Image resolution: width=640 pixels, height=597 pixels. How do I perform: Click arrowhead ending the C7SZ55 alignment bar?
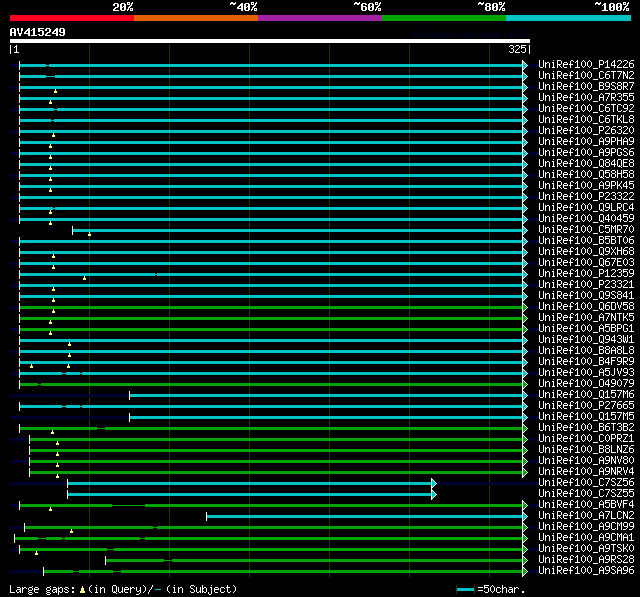(x=434, y=494)
